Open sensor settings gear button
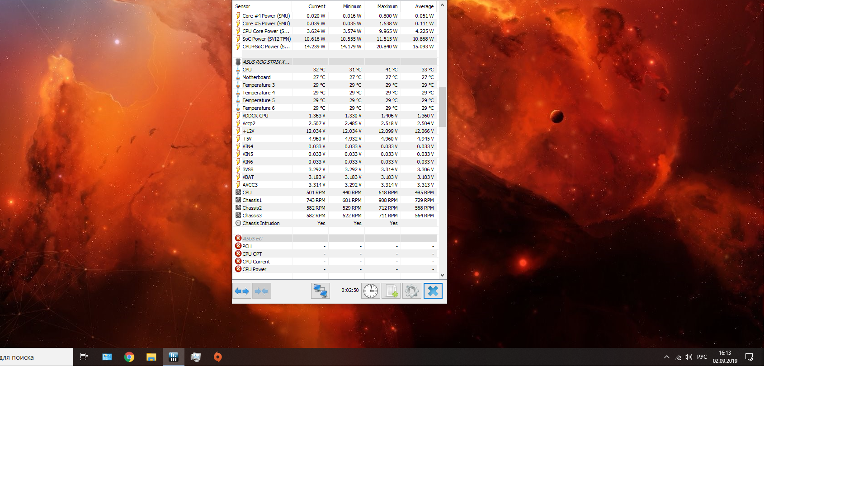Screen dimensions: 868x488 point(411,291)
